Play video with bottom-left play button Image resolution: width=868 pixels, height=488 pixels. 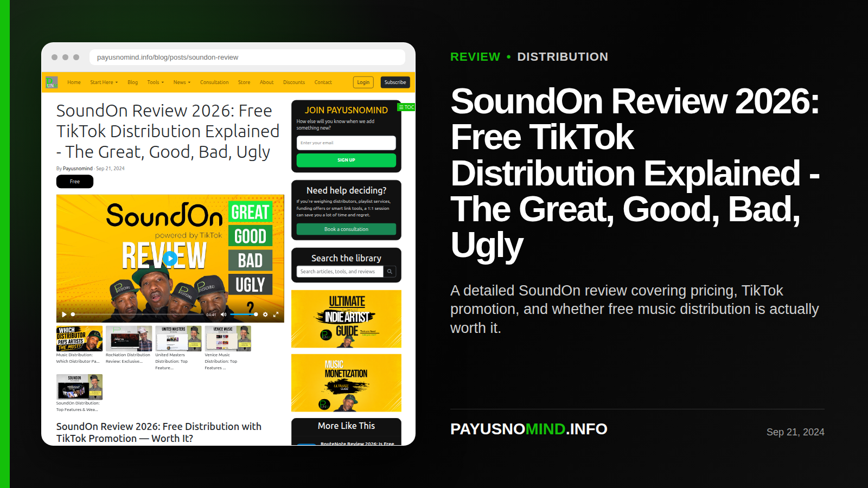tap(64, 314)
